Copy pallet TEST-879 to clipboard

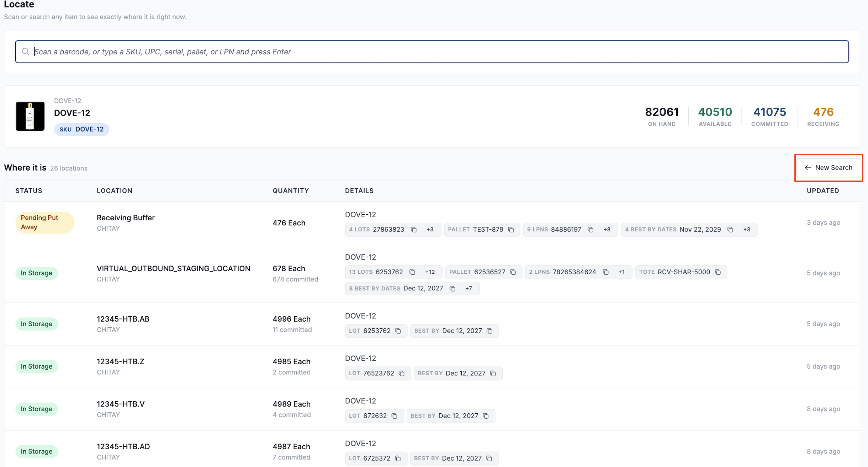(511, 230)
